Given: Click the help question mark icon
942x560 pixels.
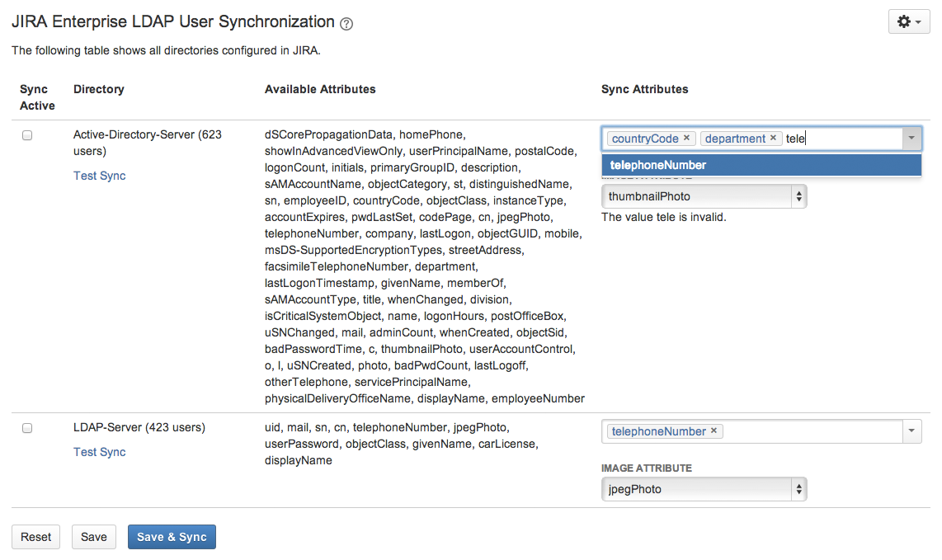Looking at the screenshot, I should click(346, 24).
